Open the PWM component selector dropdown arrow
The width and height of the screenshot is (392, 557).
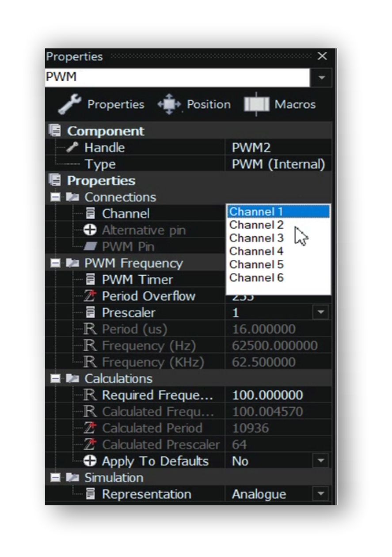pyautogui.click(x=322, y=78)
